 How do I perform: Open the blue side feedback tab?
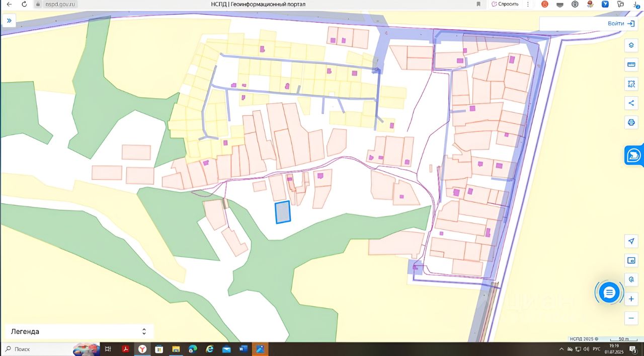point(634,155)
